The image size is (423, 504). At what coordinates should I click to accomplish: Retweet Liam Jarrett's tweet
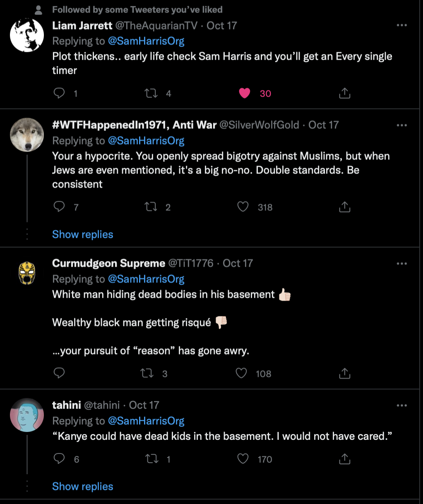(151, 93)
